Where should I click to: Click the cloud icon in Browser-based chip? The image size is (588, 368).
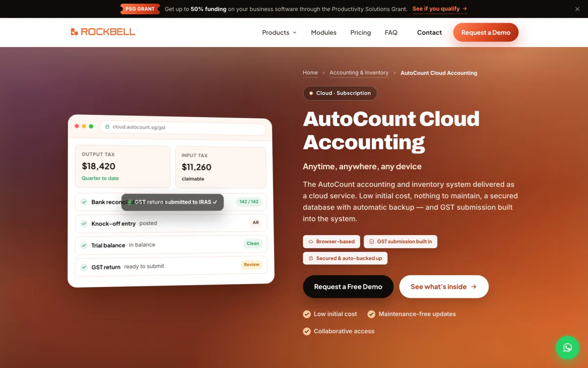pyautogui.click(x=311, y=241)
